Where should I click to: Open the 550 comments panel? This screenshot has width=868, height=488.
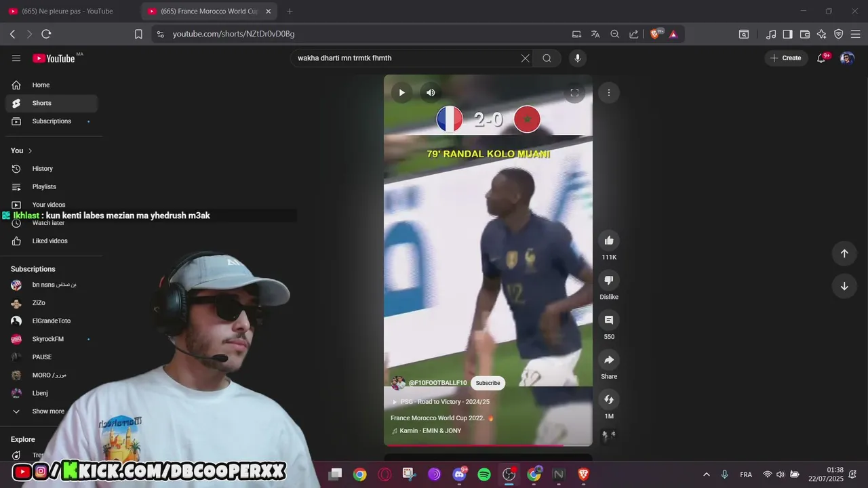pyautogui.click(x=609, y=320)
